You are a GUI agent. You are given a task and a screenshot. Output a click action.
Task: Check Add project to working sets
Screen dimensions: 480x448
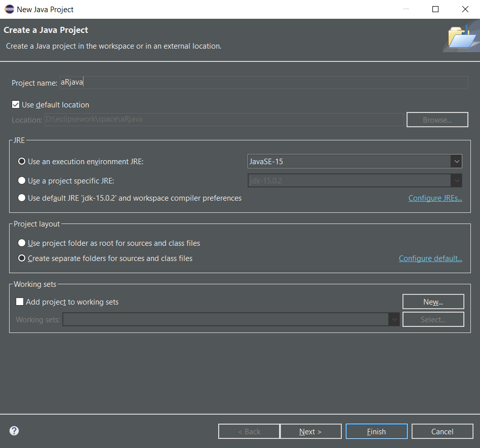point(20,302)
